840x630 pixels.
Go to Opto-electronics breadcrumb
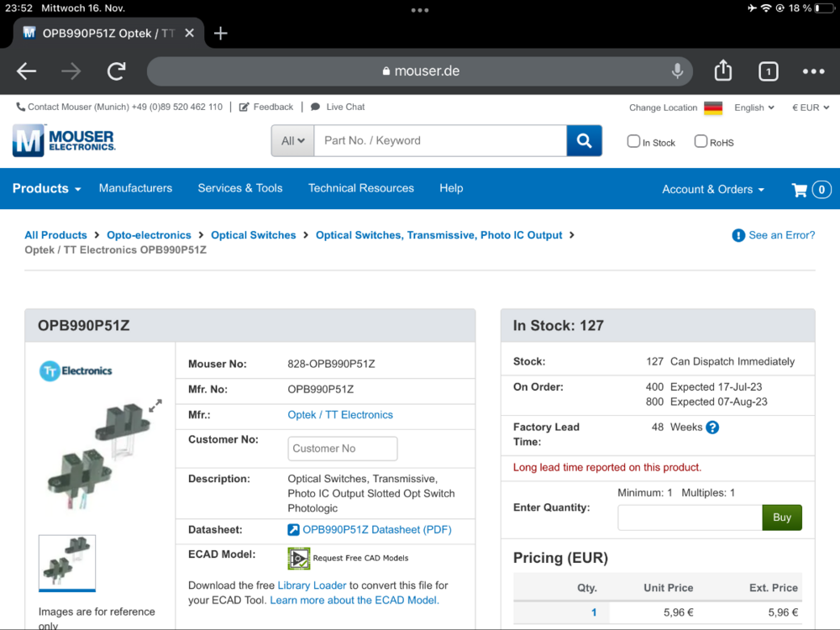click(x=149, y=235)
